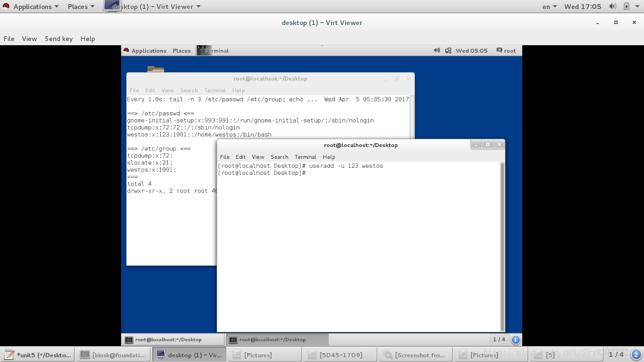Switch to '*unit5' editor in host taskbar
644x362 pixels.
coord(38,355)
